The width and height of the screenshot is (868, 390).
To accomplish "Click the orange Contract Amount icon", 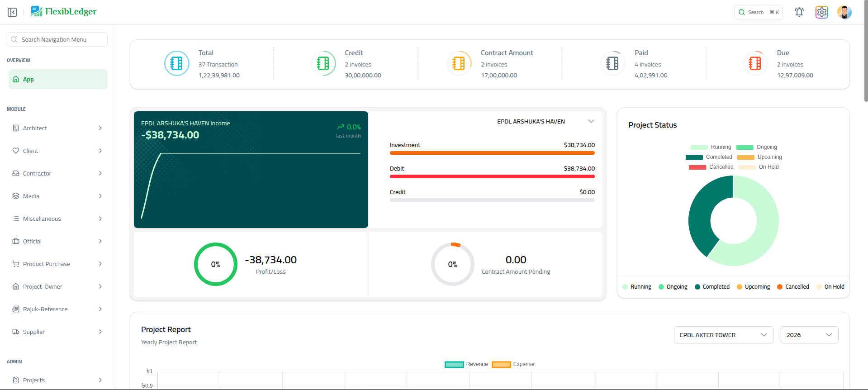I will 459,63.
